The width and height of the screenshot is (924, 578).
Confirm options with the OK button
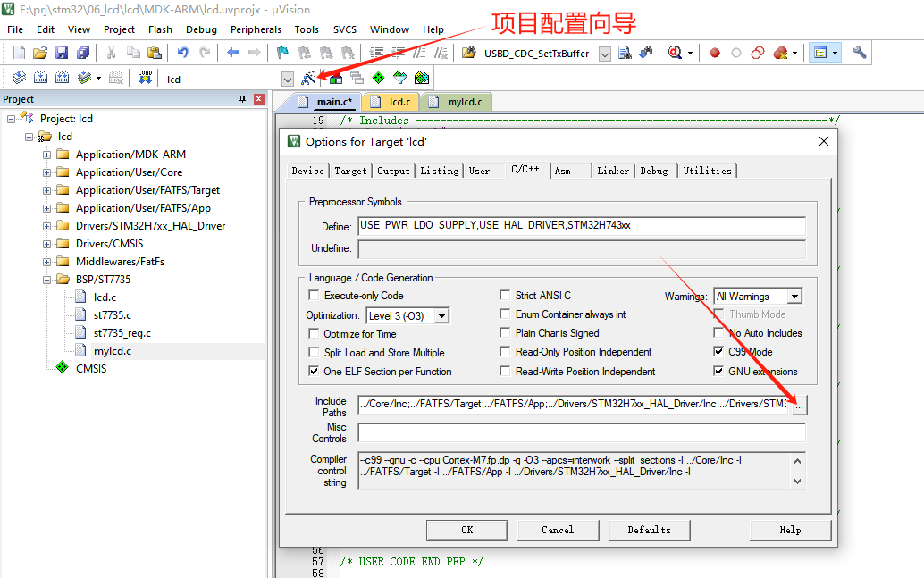[467, 530]
